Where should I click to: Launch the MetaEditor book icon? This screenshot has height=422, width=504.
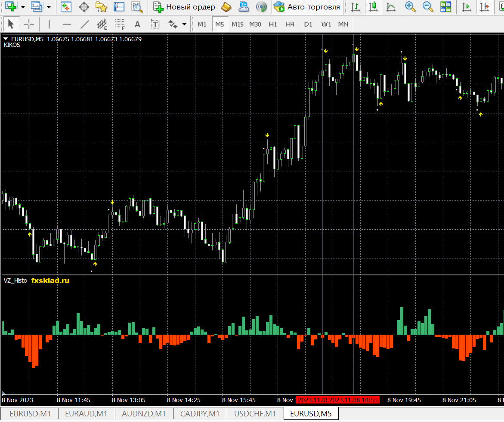226,7
